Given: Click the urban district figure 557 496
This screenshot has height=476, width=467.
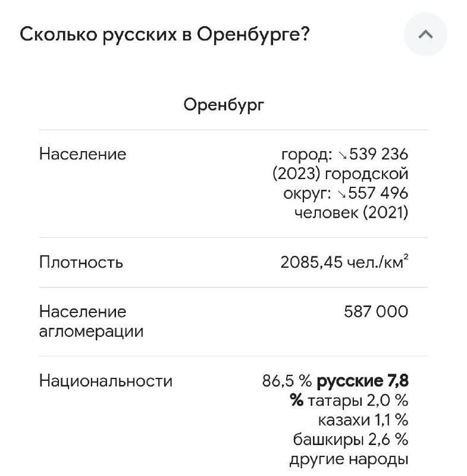Looking at the screenshot, I should click(x=378, y=193).
